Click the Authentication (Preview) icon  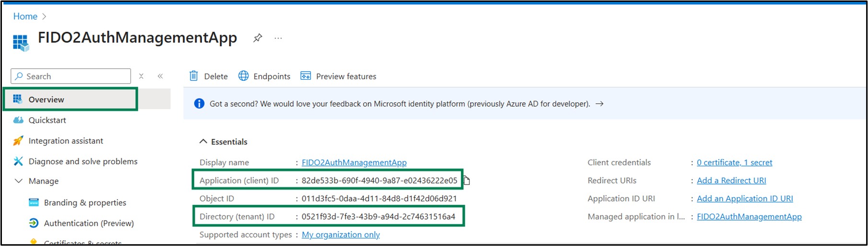[34, 223]
